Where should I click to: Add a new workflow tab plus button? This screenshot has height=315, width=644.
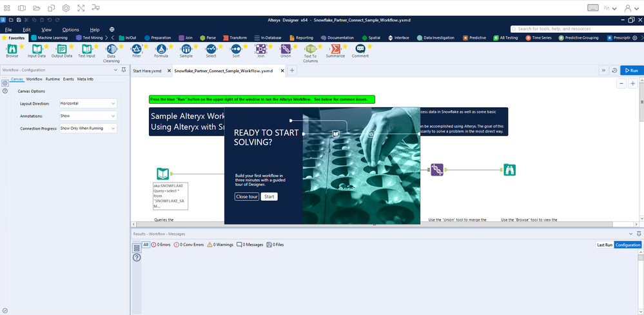(292, 70)
